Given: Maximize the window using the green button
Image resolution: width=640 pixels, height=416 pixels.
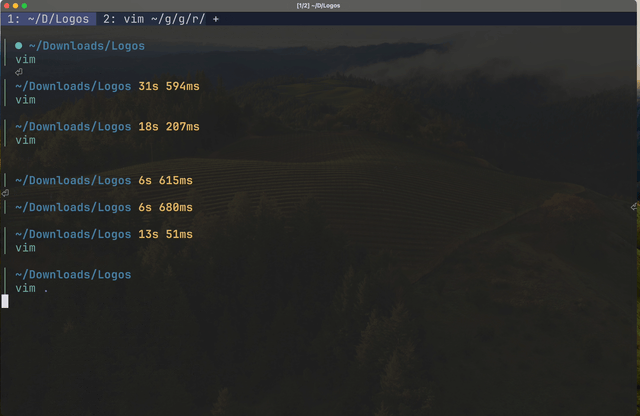Looking at the screenshot, I should (25, 5).
